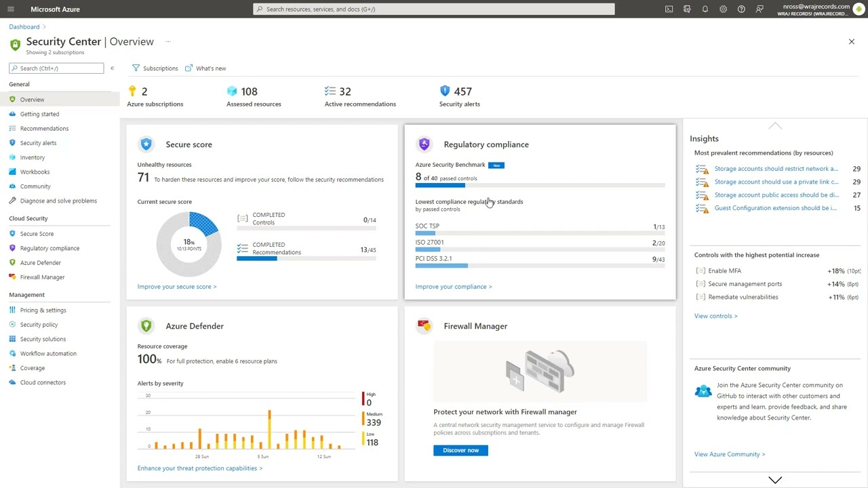Focus the sidebar Search (Ctrl+/) field

56,68
